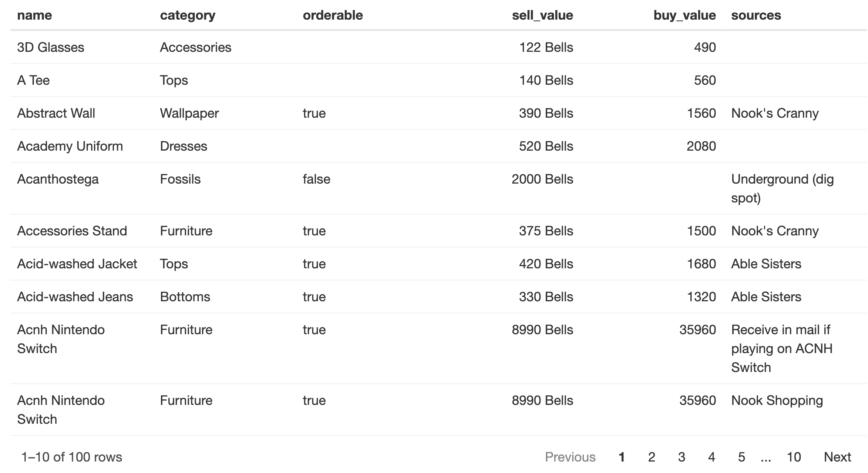The width and height of the screenshot is (868, 473).
Task: Click the sources column header
Action: pos(756,15)
